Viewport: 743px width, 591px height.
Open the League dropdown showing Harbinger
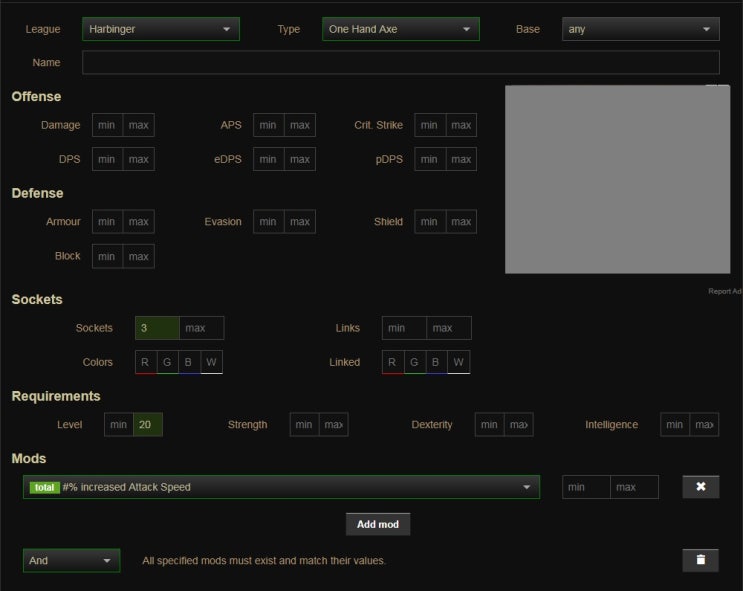pos(160,29)
